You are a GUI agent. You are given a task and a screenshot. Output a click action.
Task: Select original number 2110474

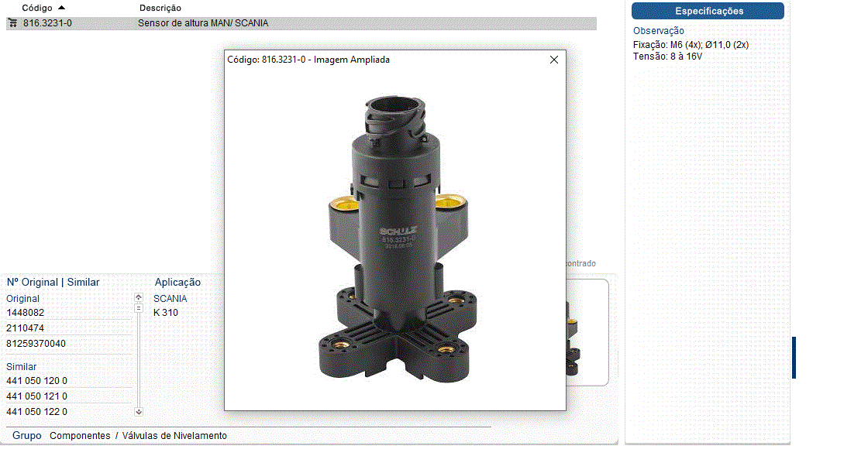25,328
